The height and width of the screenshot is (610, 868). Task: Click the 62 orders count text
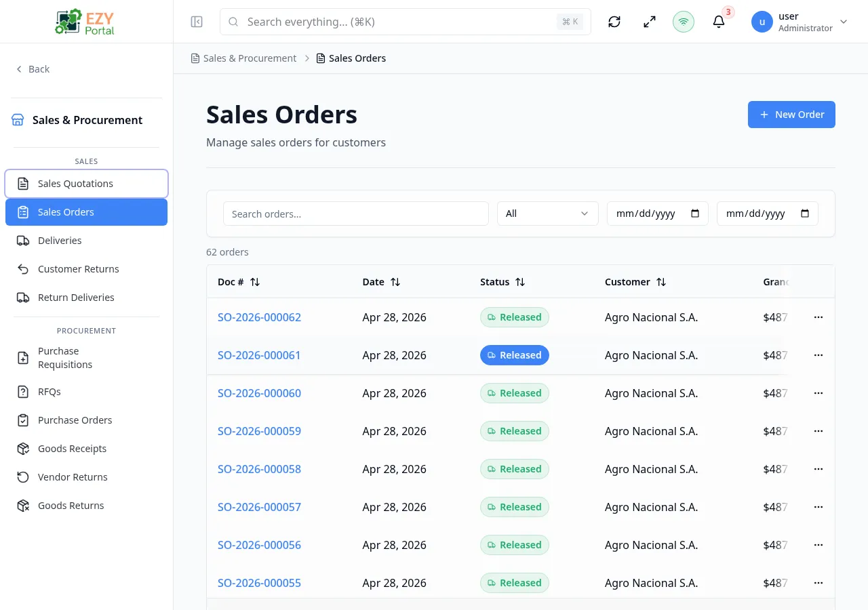[x=227, y=252]
